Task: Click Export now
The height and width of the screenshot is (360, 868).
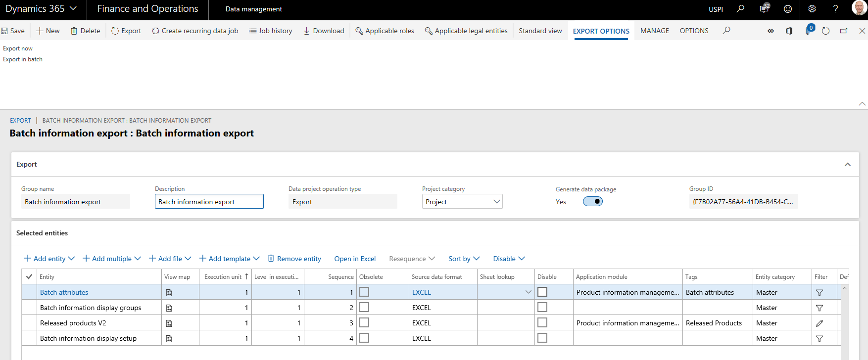Action: (18, 48)
